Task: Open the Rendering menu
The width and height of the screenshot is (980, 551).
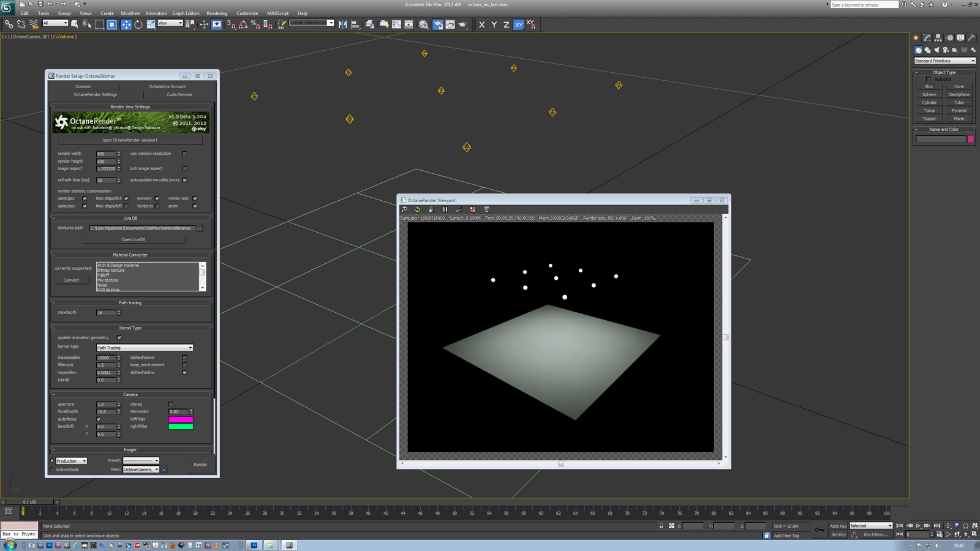Action: tap(217, 13)
